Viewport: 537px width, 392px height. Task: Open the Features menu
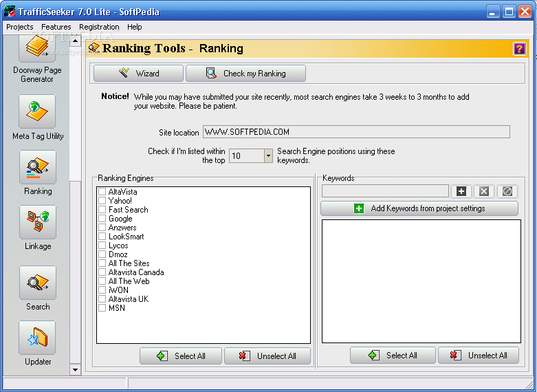(x=56, y=27)
